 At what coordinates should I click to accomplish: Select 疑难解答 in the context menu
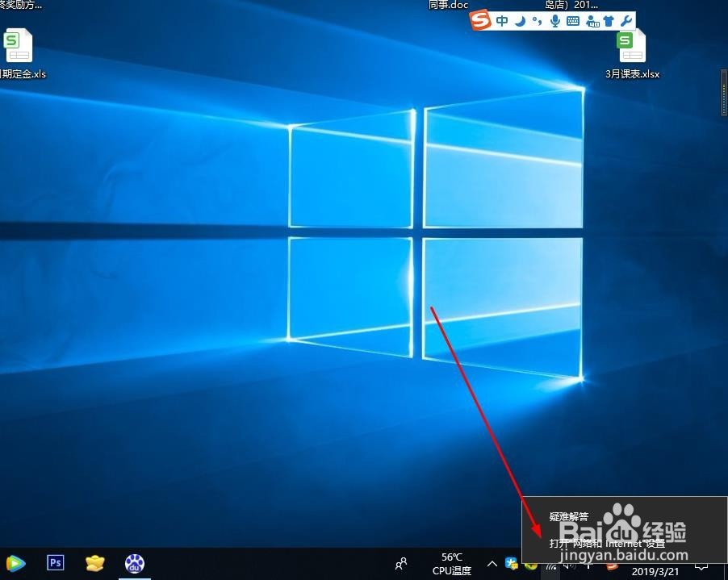coord(571,516)
